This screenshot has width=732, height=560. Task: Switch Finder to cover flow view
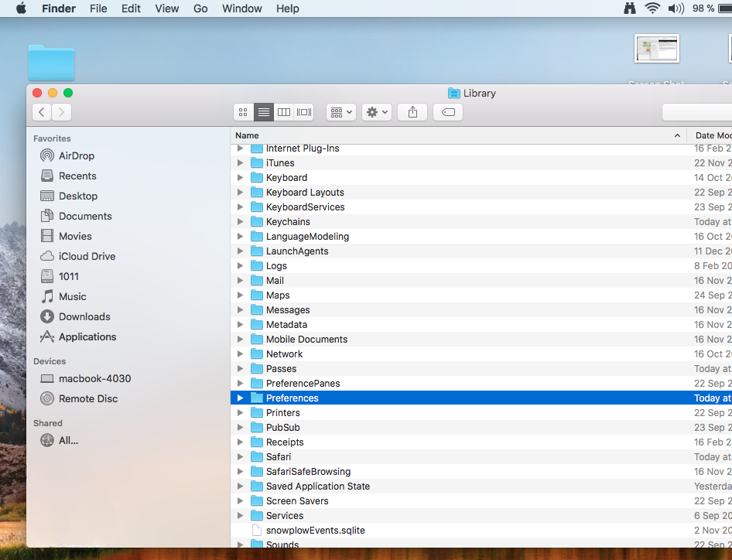(x=304, y=112)
